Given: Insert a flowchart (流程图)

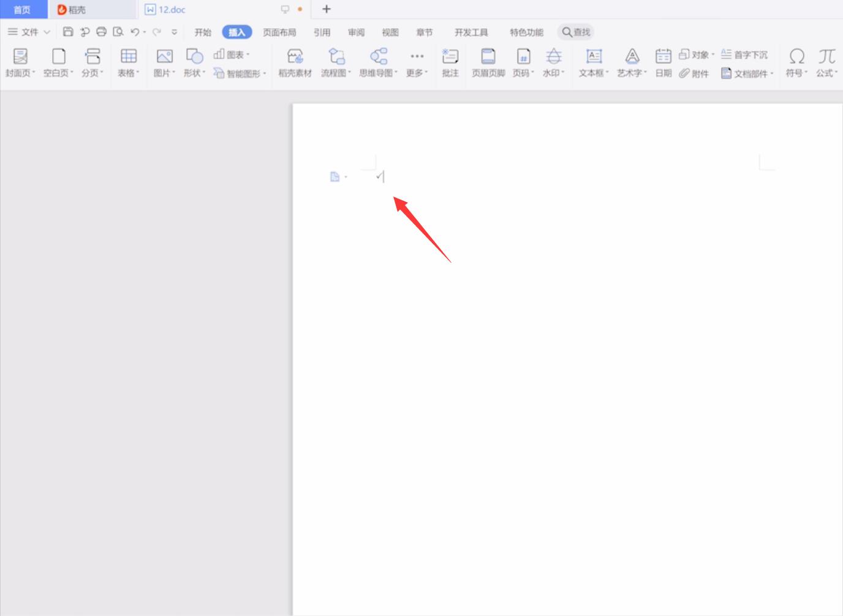Looking at the screenshot, I should tap(336, 63).
